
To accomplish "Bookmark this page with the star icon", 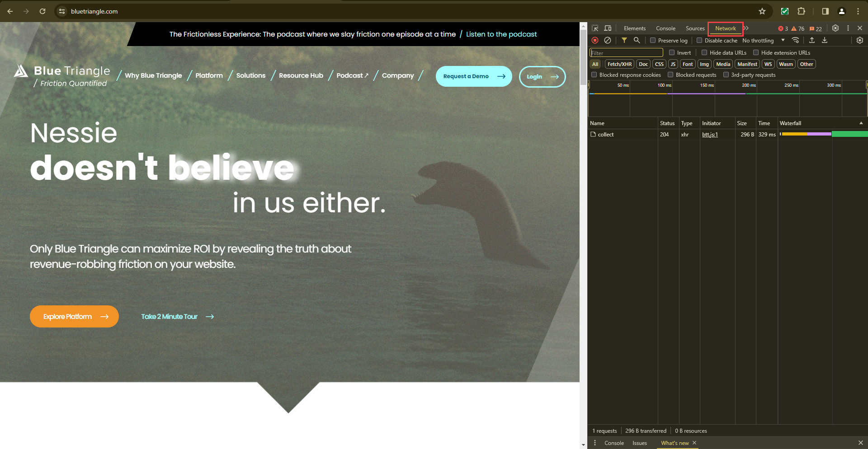I will pos(762,11).
